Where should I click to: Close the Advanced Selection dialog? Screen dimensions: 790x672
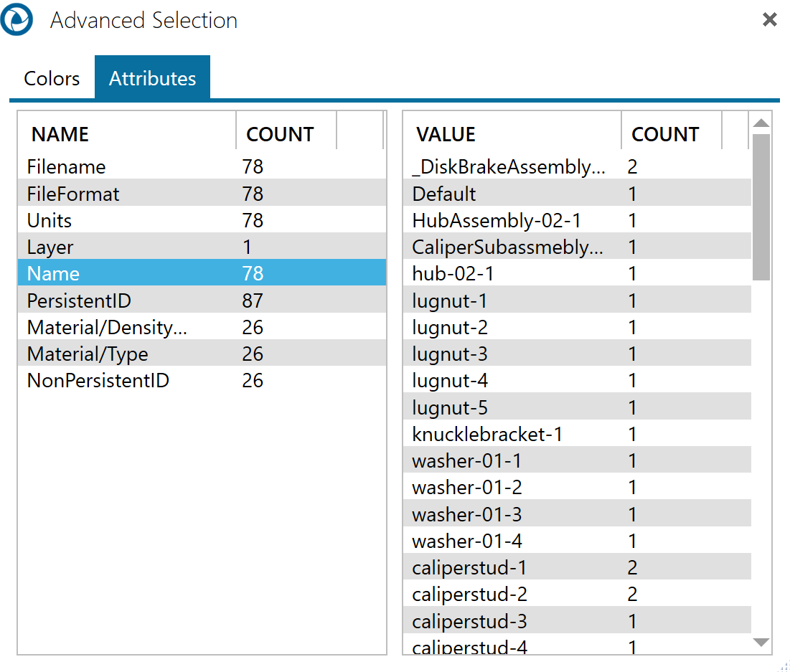coord(769,20)
